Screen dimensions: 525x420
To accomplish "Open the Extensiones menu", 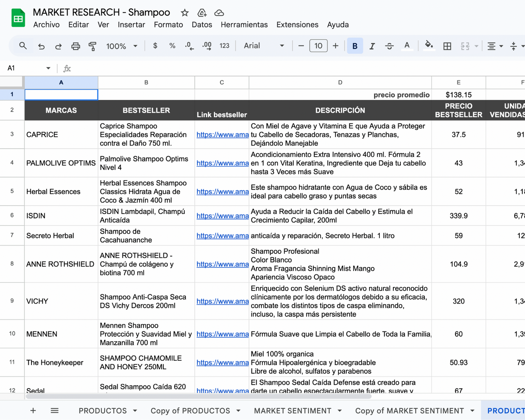I will click(297, 25).
